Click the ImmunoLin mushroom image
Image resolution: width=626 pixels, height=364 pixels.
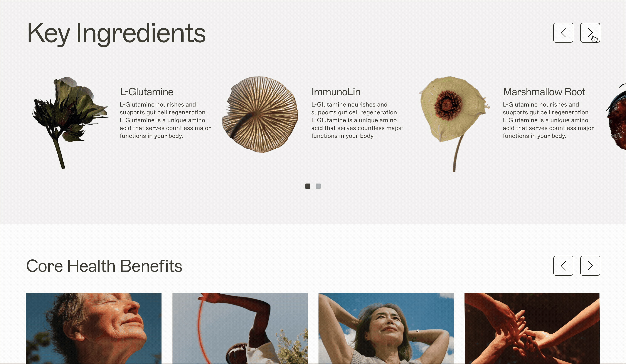[260, 114]
